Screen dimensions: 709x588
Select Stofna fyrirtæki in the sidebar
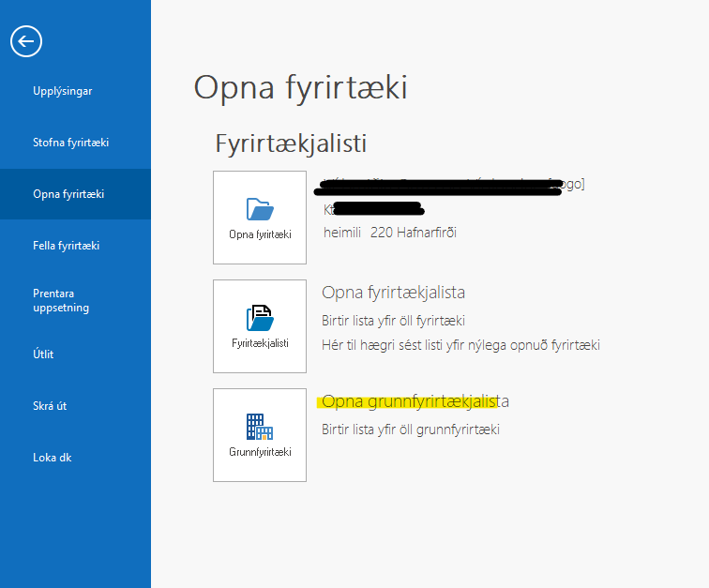pyautogui.click(x=71, y=143)
